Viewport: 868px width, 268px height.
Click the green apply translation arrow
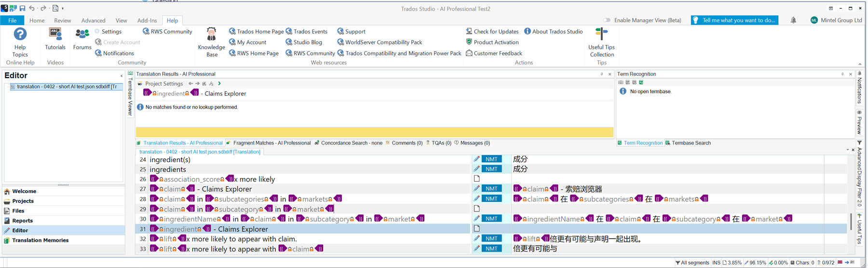point(219,84)
